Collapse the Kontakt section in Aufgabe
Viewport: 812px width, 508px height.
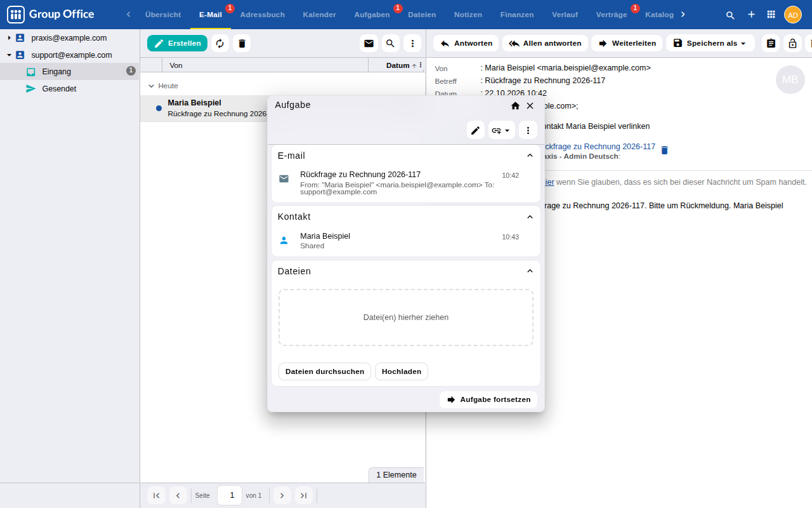[x=530, y=217]
